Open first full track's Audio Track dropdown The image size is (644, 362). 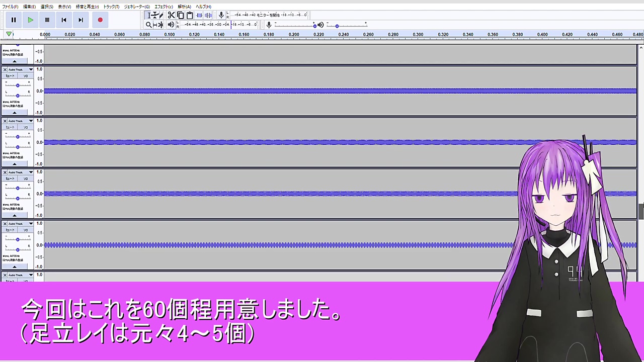[30, 69]
